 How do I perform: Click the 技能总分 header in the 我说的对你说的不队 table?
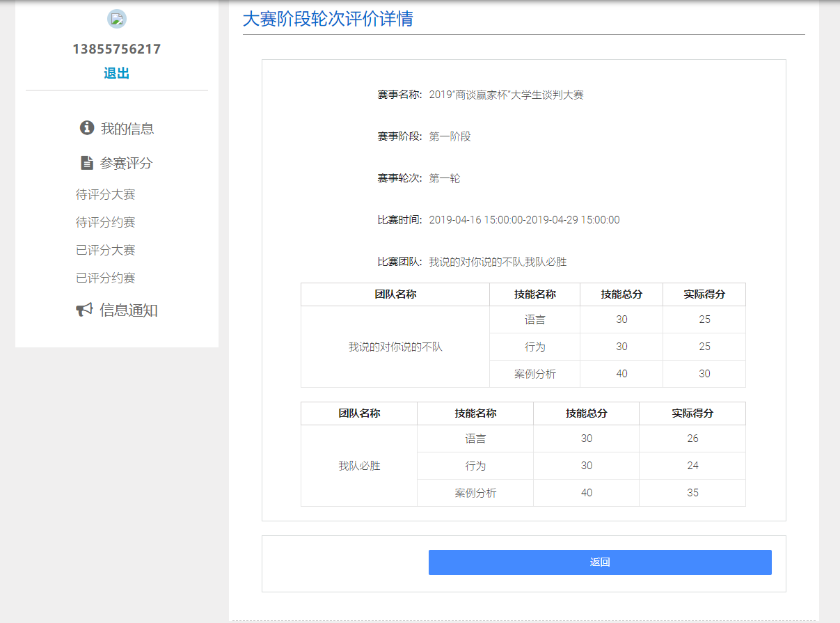[621, 294]
